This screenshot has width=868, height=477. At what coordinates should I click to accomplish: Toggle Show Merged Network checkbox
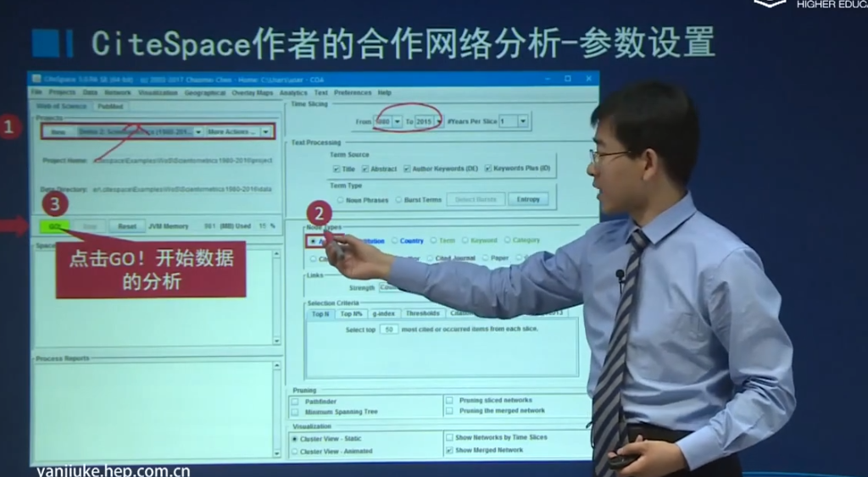(449, 451)
